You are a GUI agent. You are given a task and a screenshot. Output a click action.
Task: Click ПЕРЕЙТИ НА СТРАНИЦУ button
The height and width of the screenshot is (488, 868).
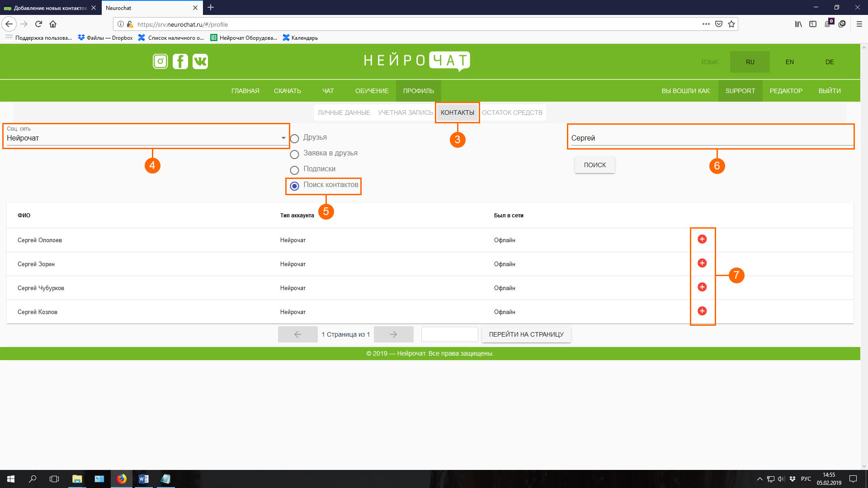point(526,334)
